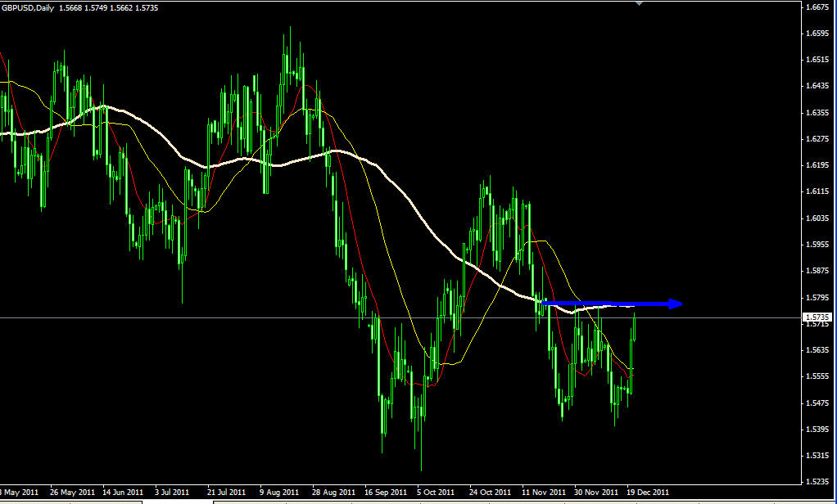Click the 3 Jul 2011 date label
Screen dimensions: 837x504
(172, 493)
